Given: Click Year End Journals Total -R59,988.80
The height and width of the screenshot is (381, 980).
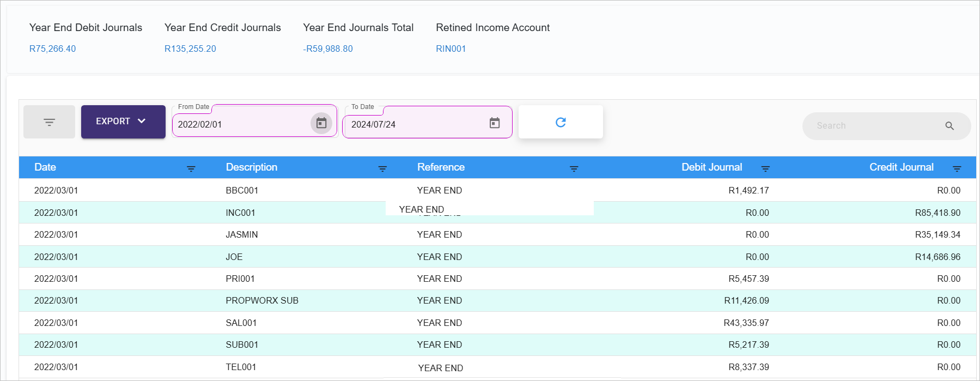Looking at the screenshot, I should coord(328,49).
